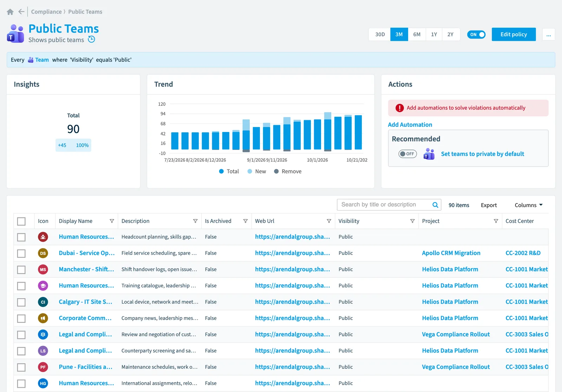This screenshot has width=562, height=392.
Task: Filter the Project column
Action: 496,221
